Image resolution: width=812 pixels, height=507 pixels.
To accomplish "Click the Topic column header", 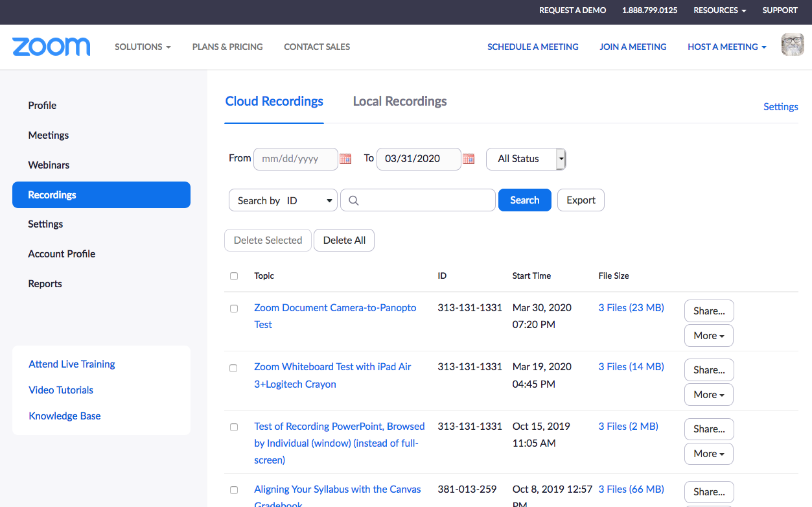I will (x=264, y=276).
